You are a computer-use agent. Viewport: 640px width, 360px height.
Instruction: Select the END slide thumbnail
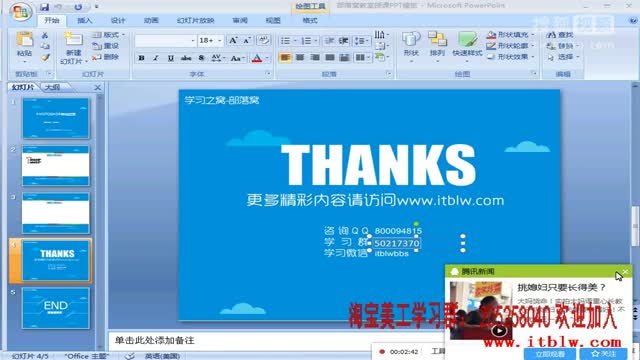click(56, 308)
